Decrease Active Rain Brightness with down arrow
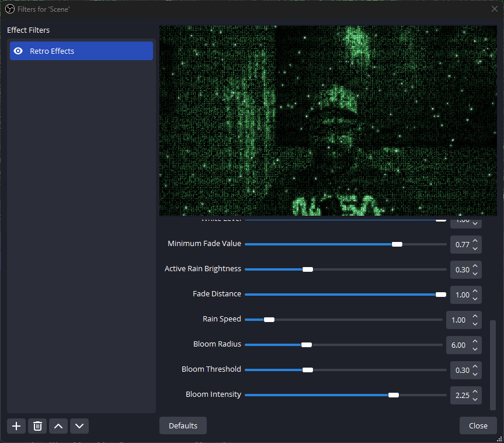Viewport: 504px width, 443px height. click(x=475, y=274)
